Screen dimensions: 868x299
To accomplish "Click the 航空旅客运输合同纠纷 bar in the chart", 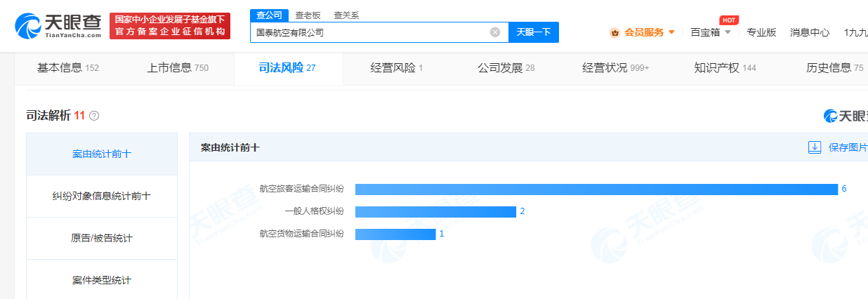I will (596, 190).
